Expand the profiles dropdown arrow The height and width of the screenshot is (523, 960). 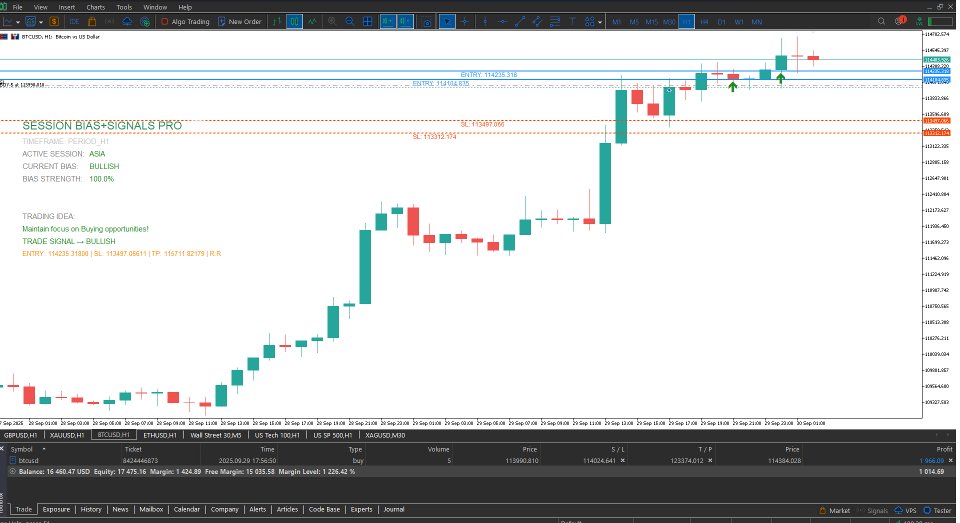click(x=41, y=21)
